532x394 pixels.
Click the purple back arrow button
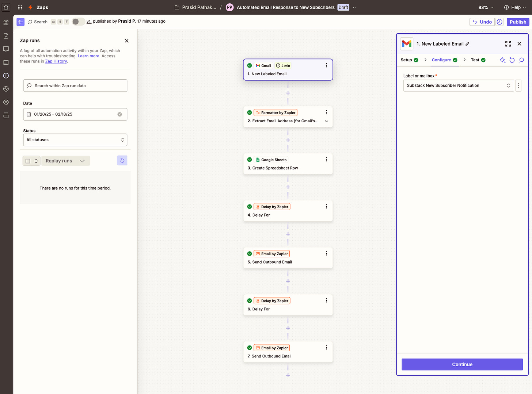tap(20, 22)
